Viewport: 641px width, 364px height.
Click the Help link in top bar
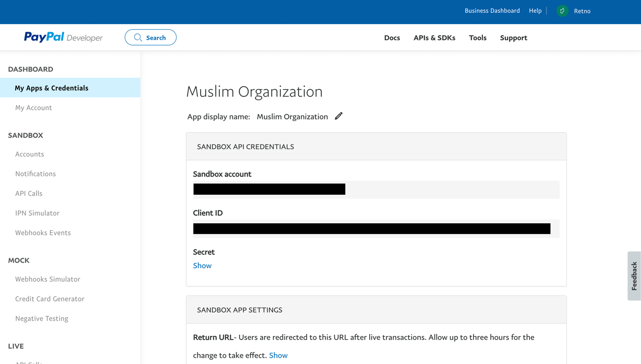tap(535, 10)
